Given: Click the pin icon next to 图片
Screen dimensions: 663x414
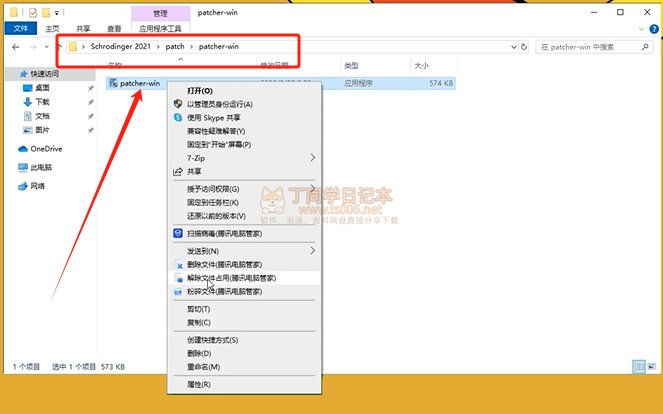Looking at the screenshot, I should point(90,130).
